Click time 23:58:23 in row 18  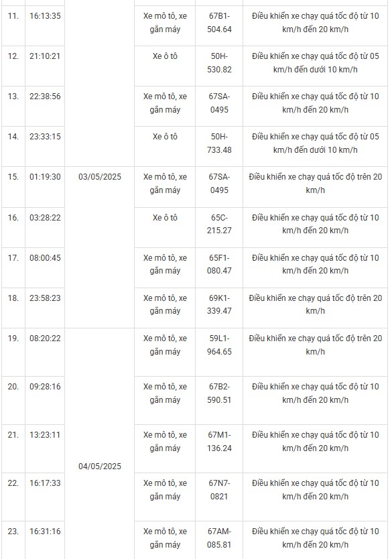(x=45, y=298)
